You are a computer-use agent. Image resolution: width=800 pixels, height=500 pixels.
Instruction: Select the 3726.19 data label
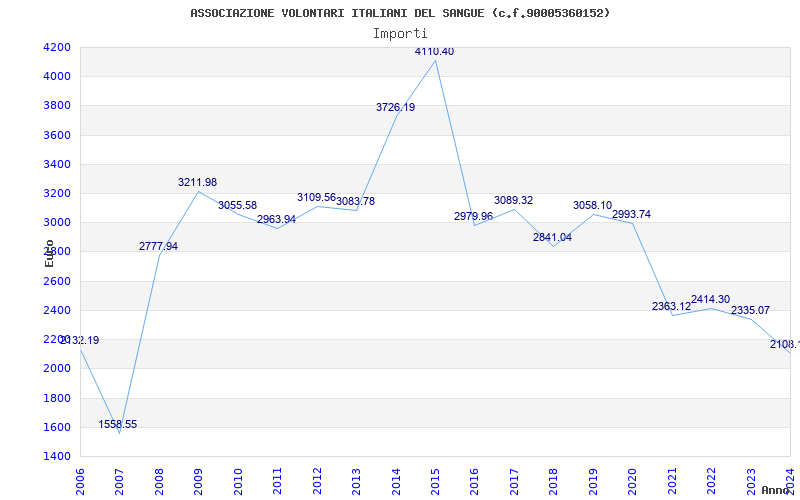pyautogui.click(x=395, y=108)
